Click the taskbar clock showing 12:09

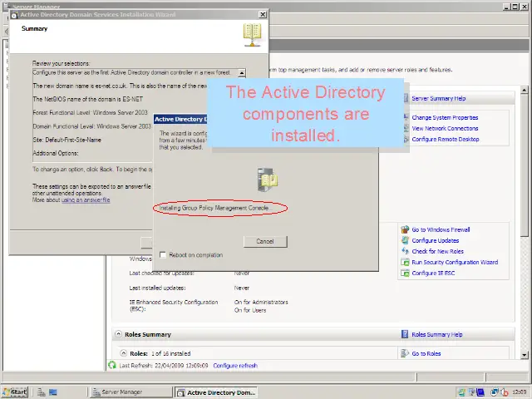[x=520, y=392]
